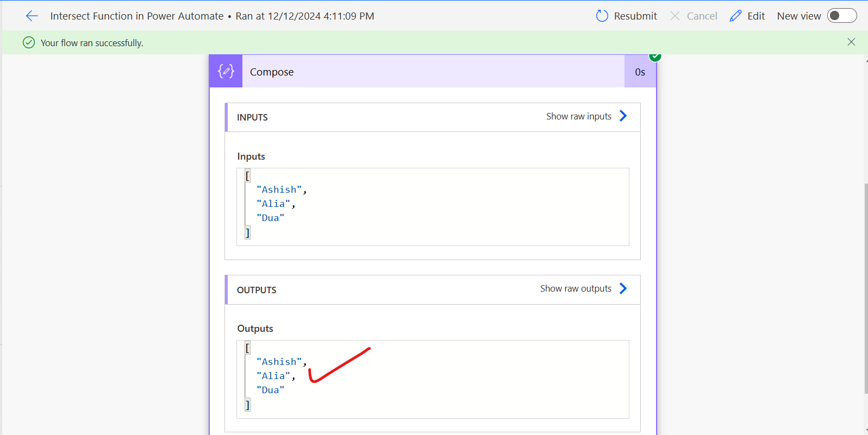The width and height of the screenshot is (868, 435).
Task: Click the green status badge on Compose card
Action: (655, 56)
